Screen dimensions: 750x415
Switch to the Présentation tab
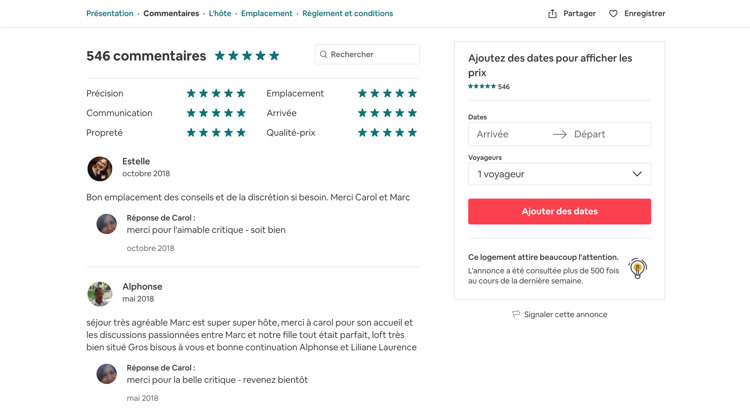pos(110,13)
